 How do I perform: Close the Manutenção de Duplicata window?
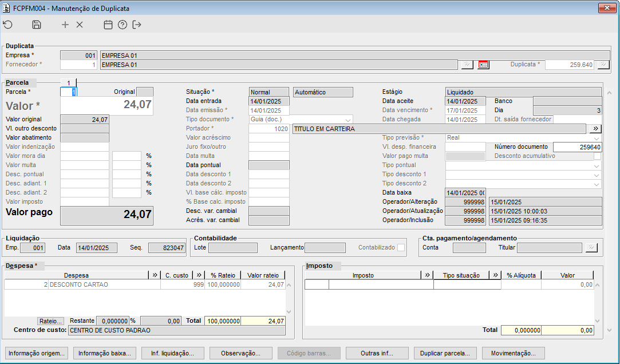606,8
